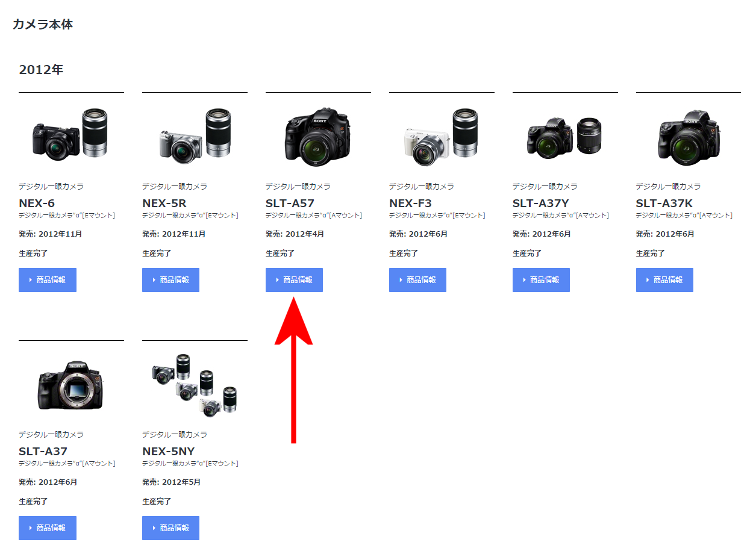Image resolution: width=756 pixels, height=557 pixels.
Task: View 商品情報 for NEX-F3
Action: (417, 280)
